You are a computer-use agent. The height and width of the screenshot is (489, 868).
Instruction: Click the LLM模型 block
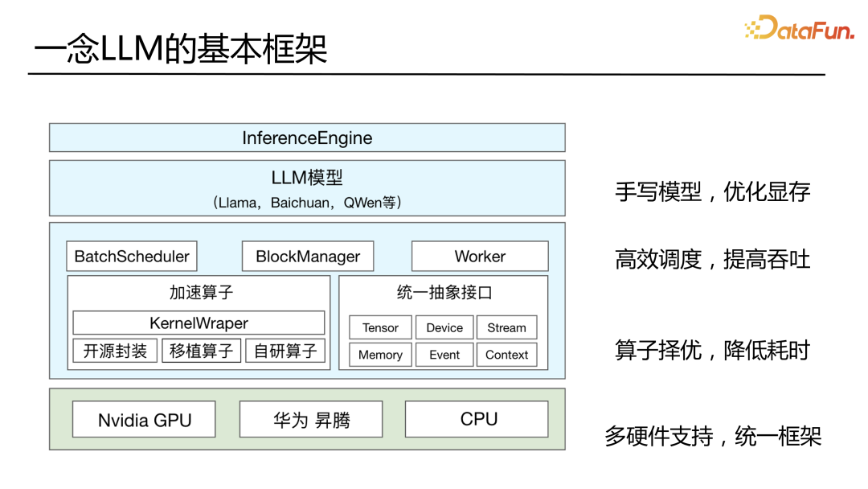[308, 187]
